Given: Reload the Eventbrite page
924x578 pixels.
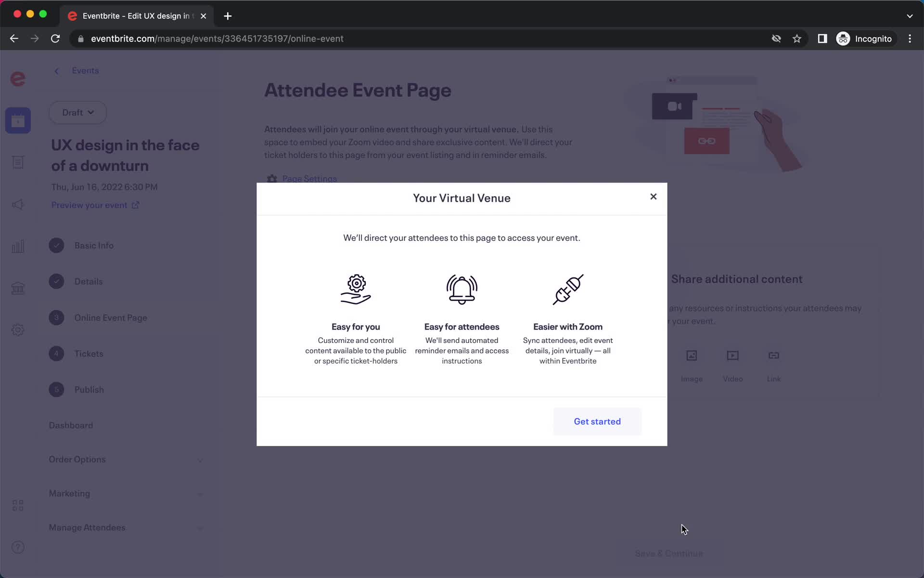Looking at the screenshot, I should pyautogui.click(x=55, y=39).
